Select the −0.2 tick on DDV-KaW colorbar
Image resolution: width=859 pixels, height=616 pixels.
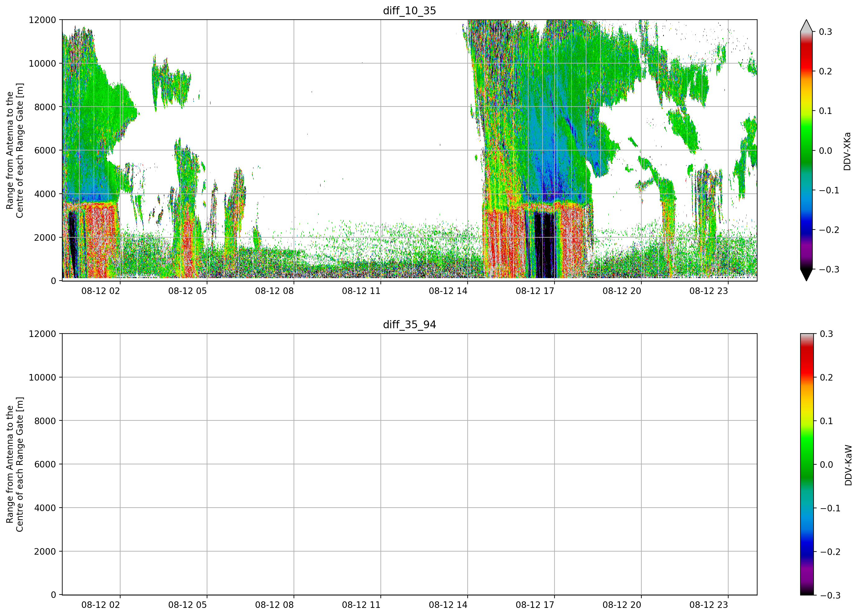tap(830, 552)
